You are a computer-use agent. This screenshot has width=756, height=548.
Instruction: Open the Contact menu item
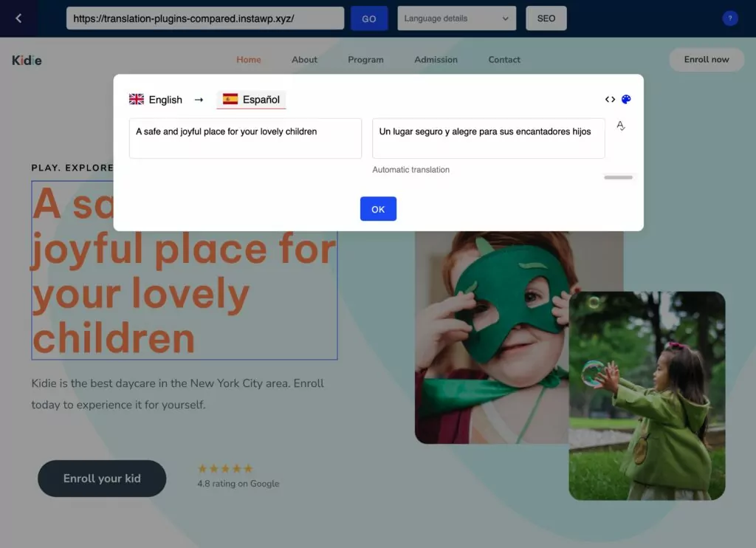tap(504, 60)
